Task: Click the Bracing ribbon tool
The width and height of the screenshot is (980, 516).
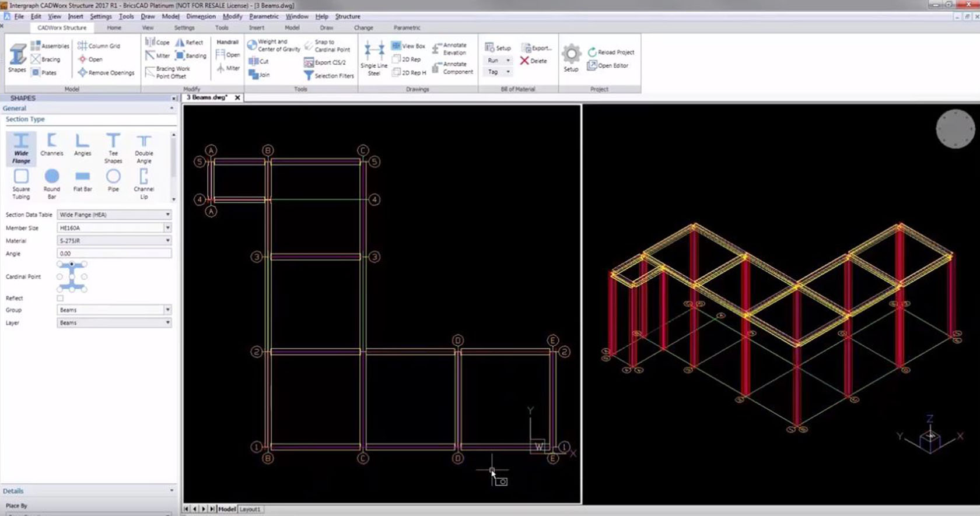Action: click(x=45, y=59)
